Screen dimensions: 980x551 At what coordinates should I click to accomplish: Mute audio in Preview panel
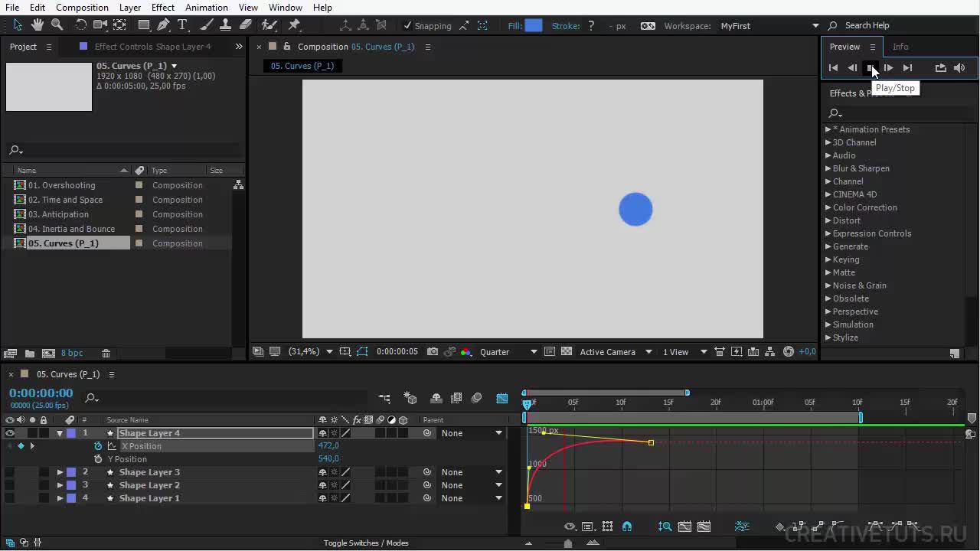click(x=959, y=67)
